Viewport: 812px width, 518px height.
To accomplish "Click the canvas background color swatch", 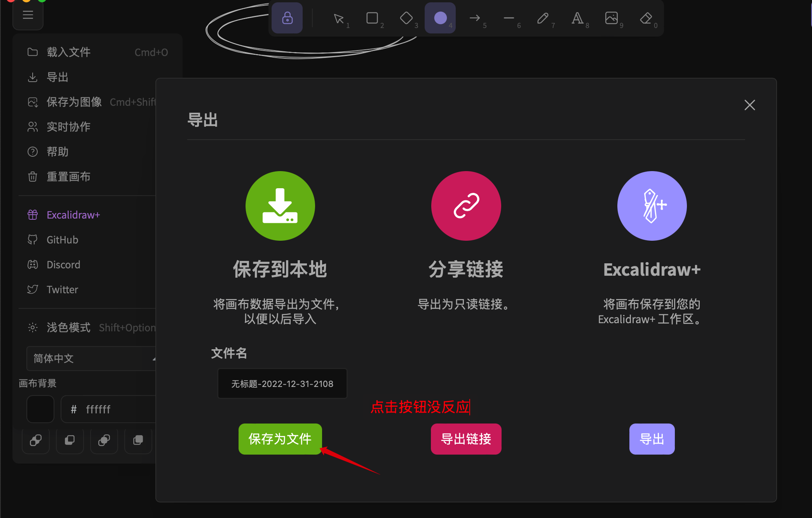I will tap(40, 409).
